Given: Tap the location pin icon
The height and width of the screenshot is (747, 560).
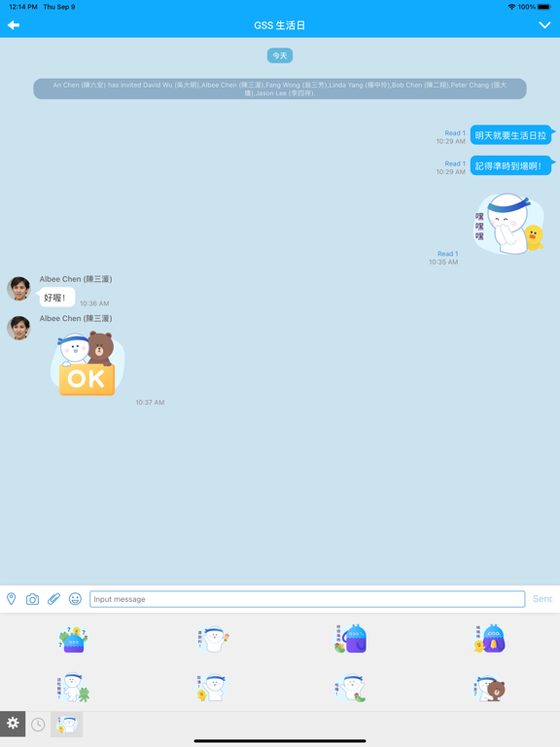Looking at the screenshot, I should pos(12,599).
